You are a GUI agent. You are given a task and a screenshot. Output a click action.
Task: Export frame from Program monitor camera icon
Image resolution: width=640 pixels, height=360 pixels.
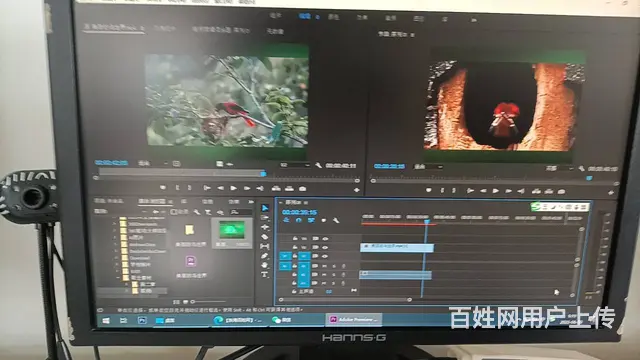(x=562, y=191)
